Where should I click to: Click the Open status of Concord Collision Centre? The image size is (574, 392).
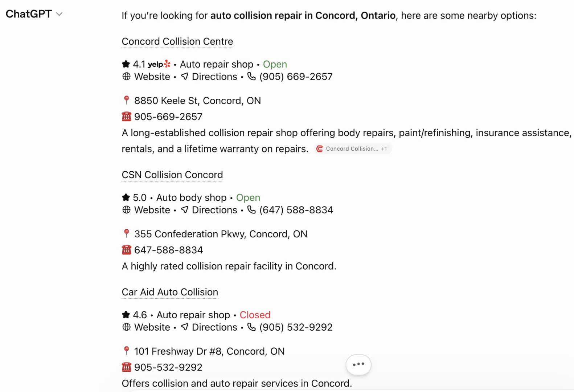tap(275, 64)
